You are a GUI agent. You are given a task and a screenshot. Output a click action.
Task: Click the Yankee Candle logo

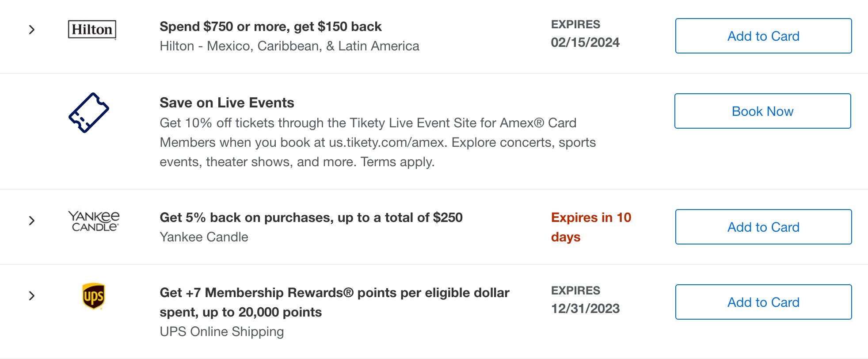point(94,221)
